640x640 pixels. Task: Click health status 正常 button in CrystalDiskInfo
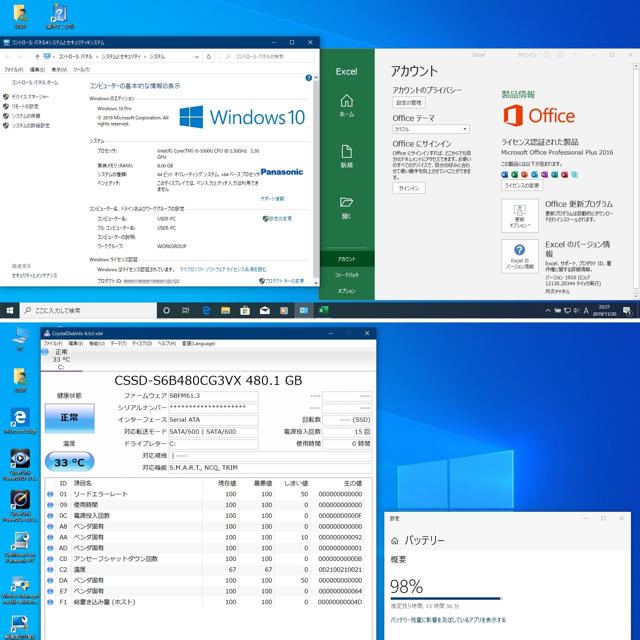[69, 418]
